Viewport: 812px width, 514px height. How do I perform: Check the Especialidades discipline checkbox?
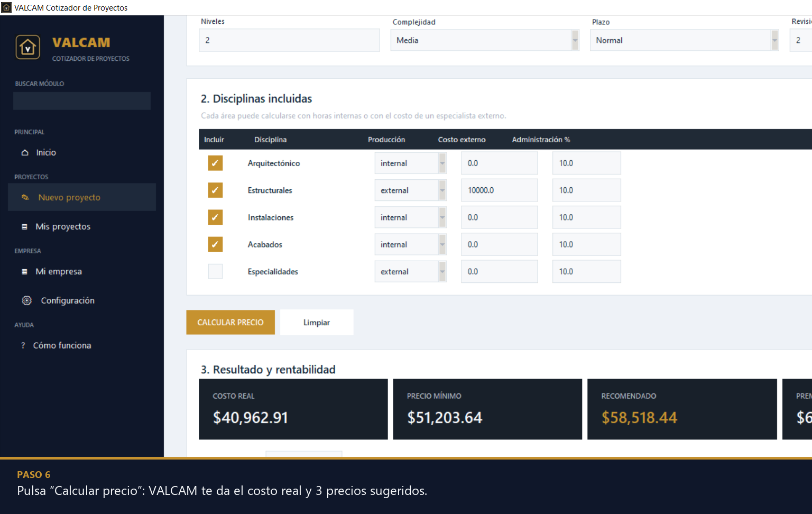[215, 271]
